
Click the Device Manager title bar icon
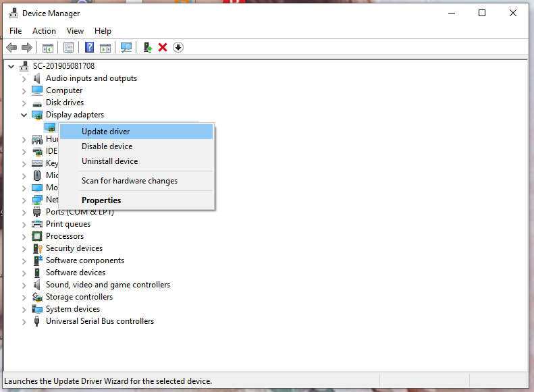14,13
